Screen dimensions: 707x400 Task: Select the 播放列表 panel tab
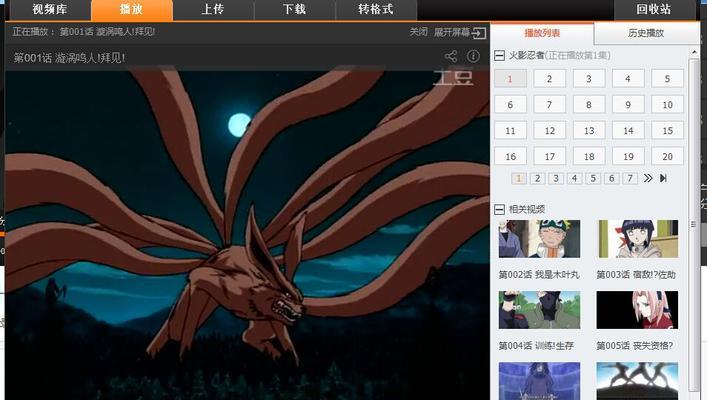[542, 33]
